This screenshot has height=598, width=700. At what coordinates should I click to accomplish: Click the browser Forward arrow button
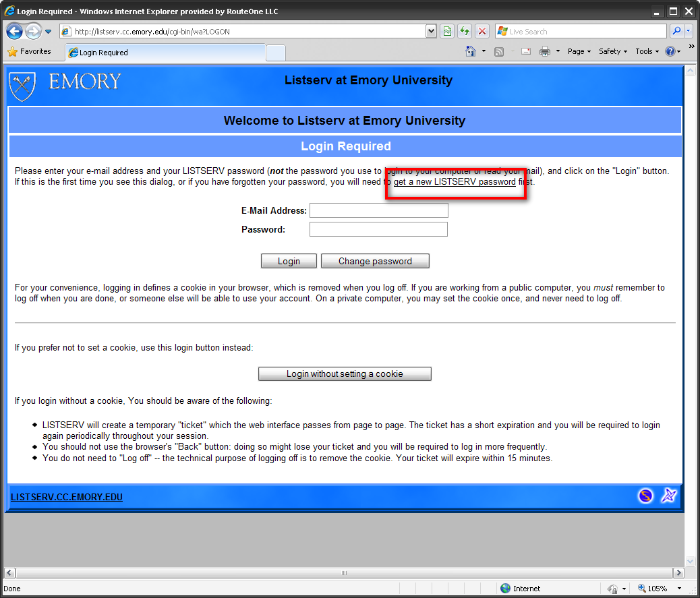[33, 31]
